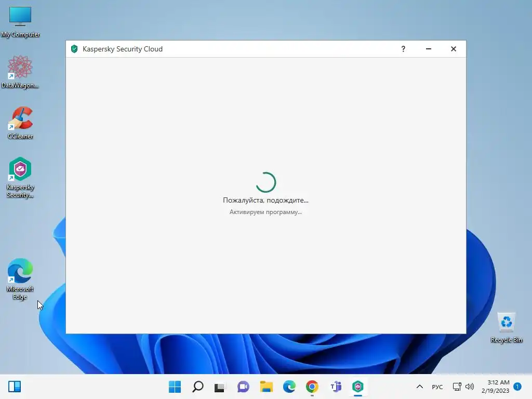Open the Windows Start menu
Screen dimensions: 532x399
click(175, 387)
